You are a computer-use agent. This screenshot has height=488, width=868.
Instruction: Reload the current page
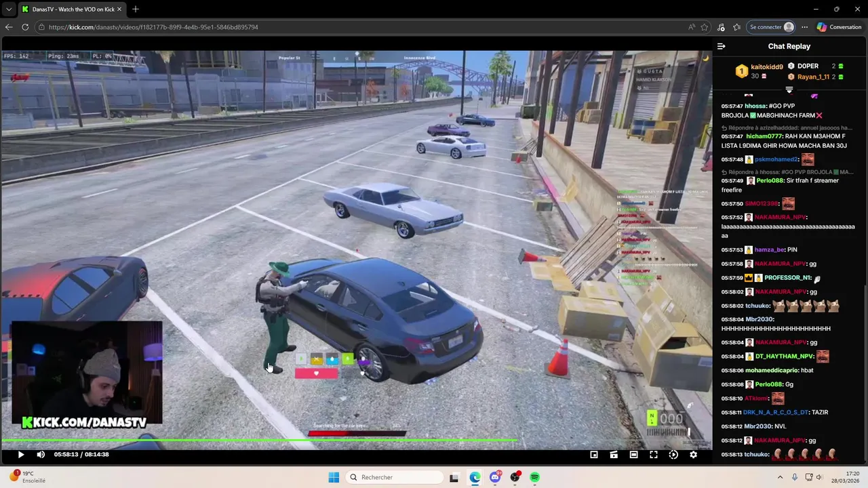[x=25, y=27]
